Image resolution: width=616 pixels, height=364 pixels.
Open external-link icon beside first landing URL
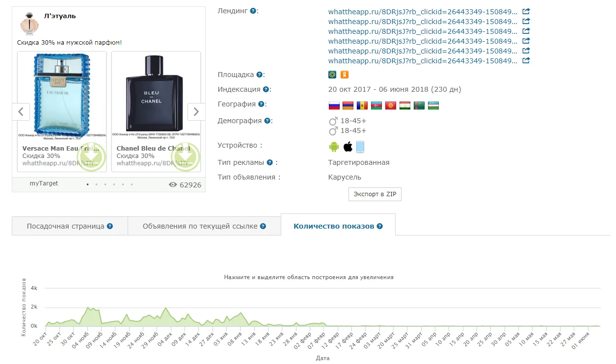(526, 11)
